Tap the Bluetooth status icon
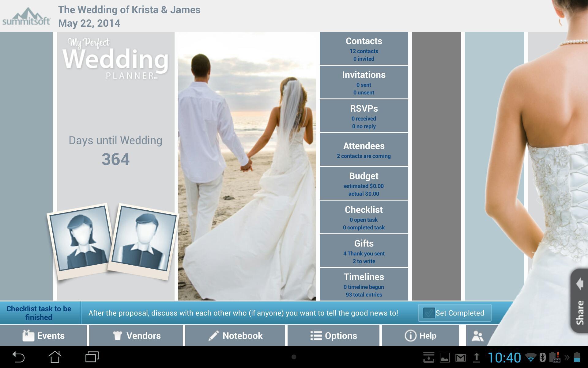588x368 pixels. [543, 357]
